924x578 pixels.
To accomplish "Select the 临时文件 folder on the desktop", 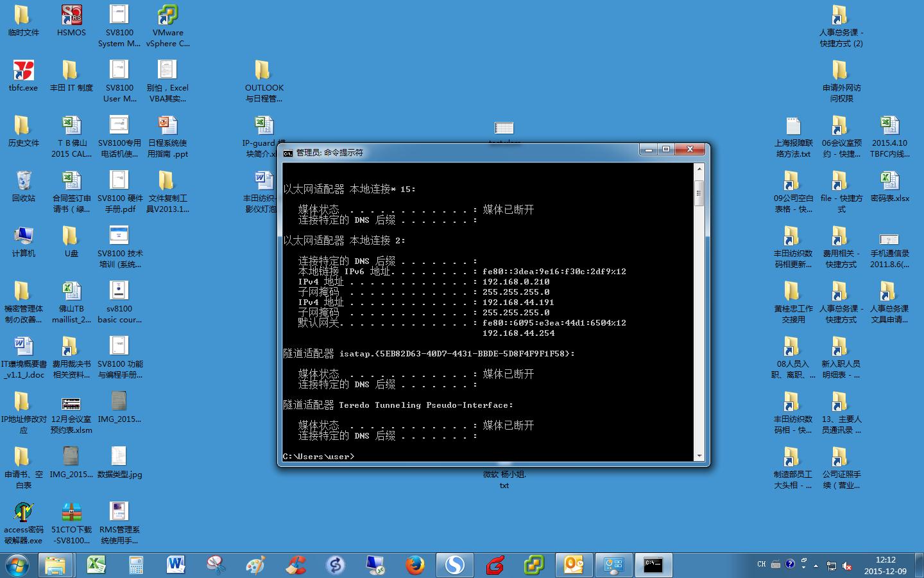I will tap(23, 21).
